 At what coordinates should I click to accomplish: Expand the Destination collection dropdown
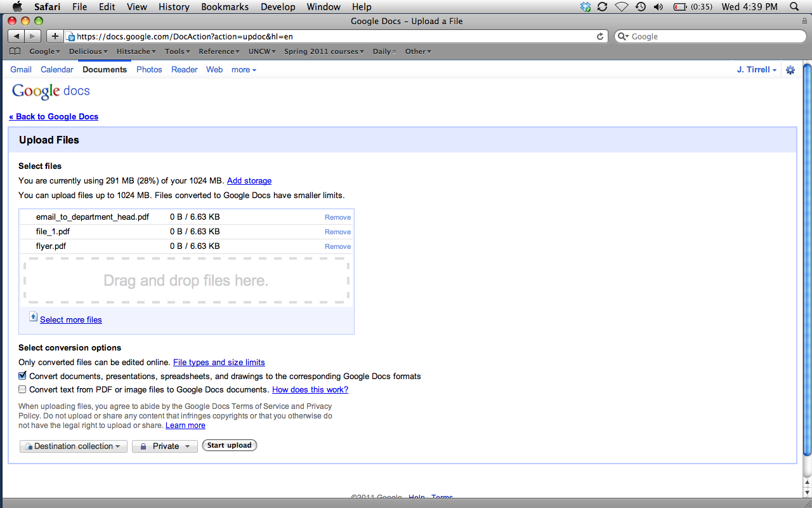pos(74,446)
